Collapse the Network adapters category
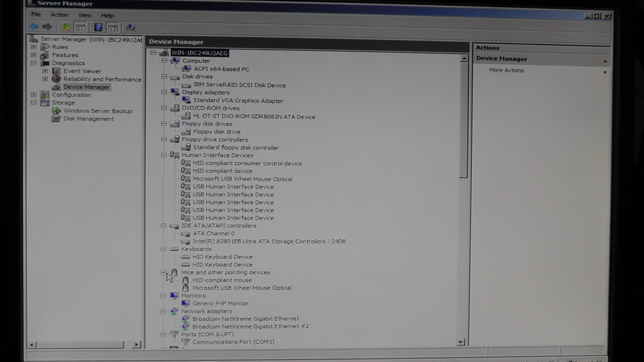The height and width of the screenshot is (362, 644). (x=163, y=311)
